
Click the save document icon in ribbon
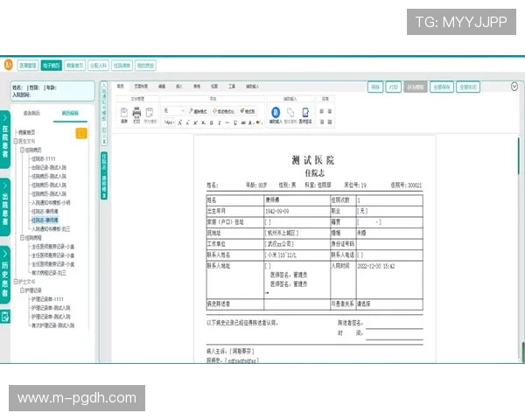coord(124,113)
